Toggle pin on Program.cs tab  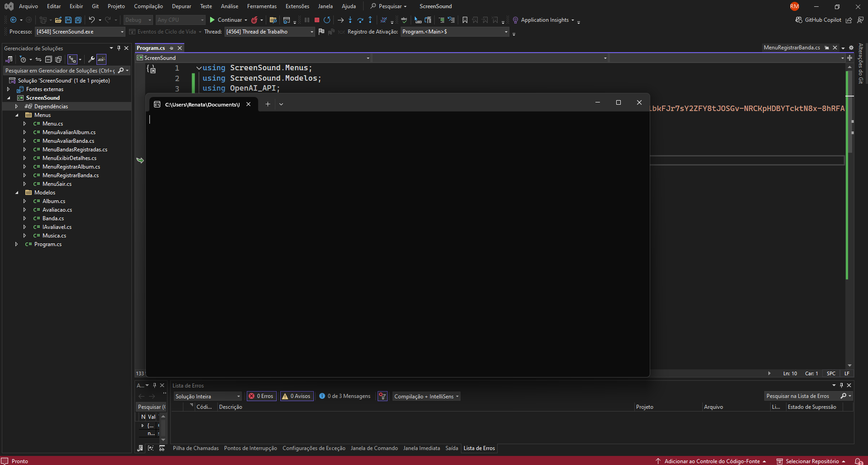[171, 48]
